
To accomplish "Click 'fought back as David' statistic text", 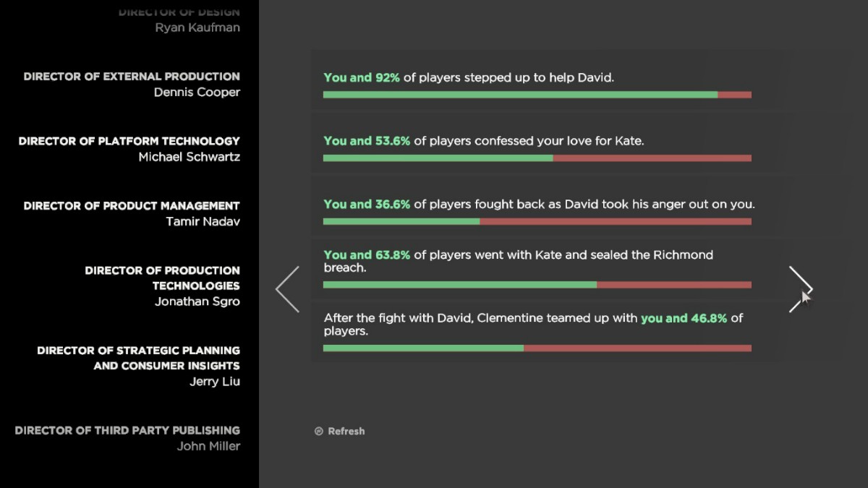I will coord(539,205).
